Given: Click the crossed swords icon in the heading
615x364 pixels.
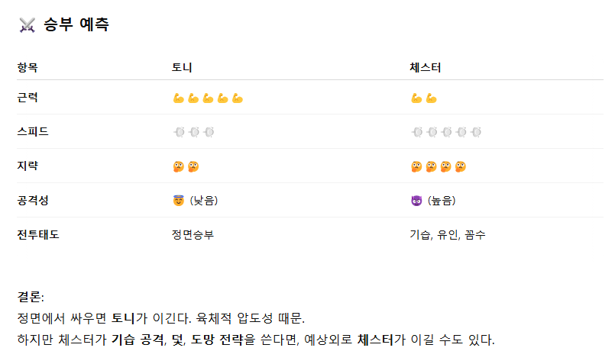Looking at the screenshot, I should [27, 25].
